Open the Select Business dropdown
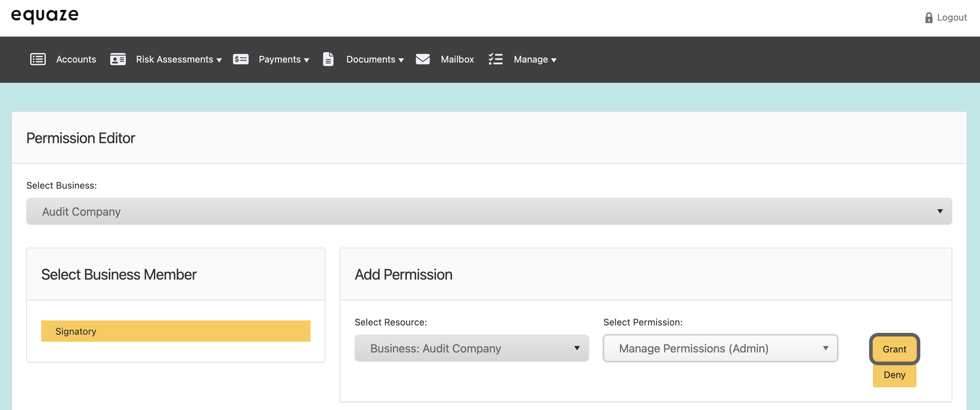This screenshot has height=410, width=980. click(x=489, y=211)
